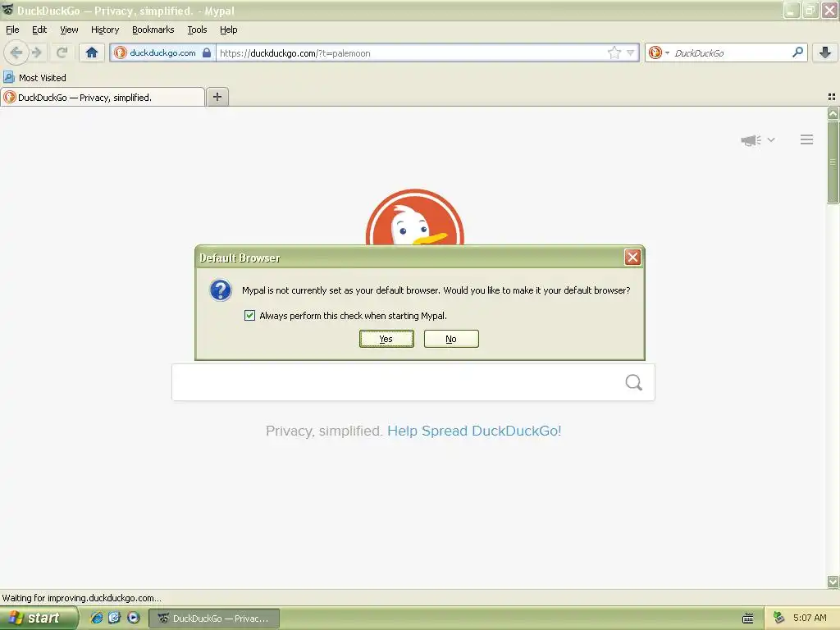Expand the chevron beside the megaphone

point(771,139)
